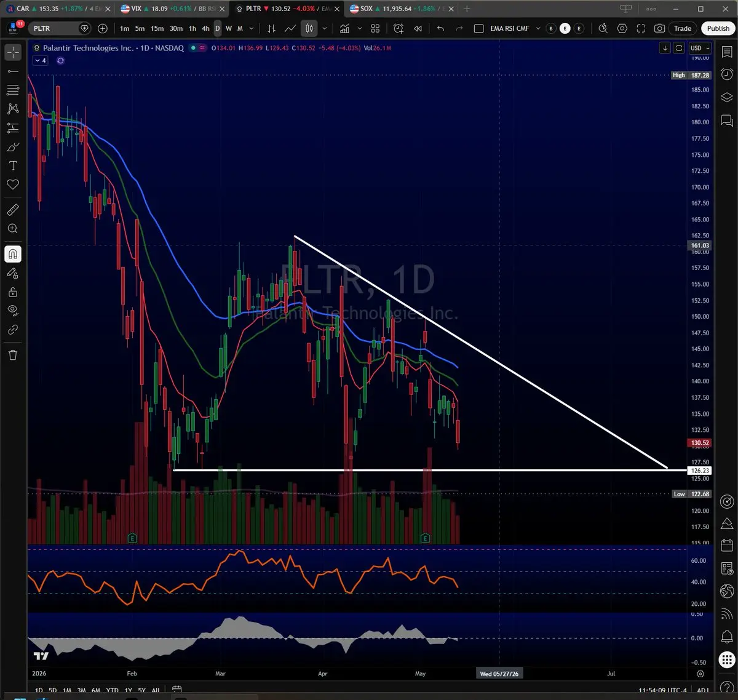Toggle the highlighted white E circle button
This screenshot has height=700, width=738.
click(x=565, y=28)
